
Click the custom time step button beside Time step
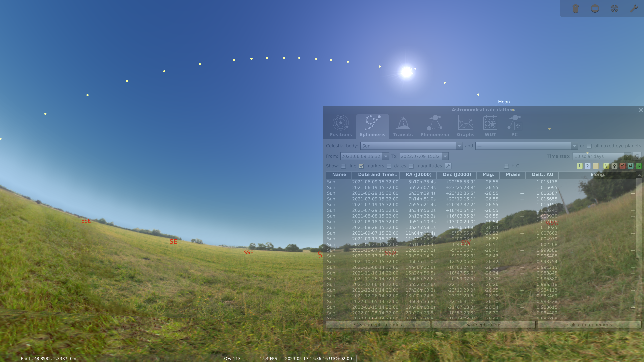[x=637, y=156]
